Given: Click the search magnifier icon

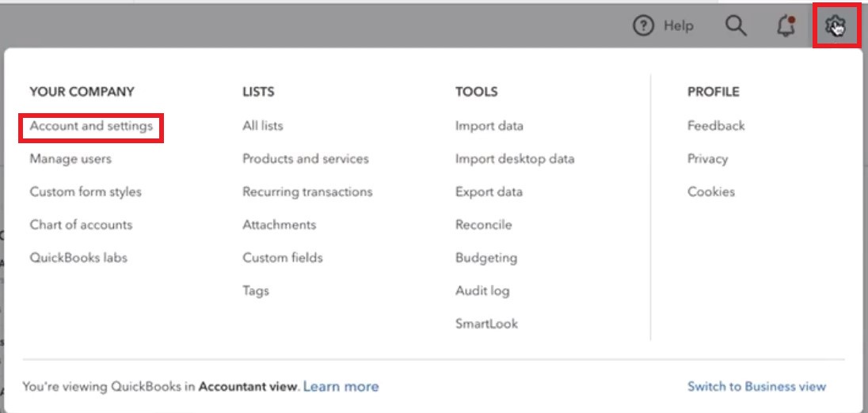Looking at the screenshot, I should 736,25.
